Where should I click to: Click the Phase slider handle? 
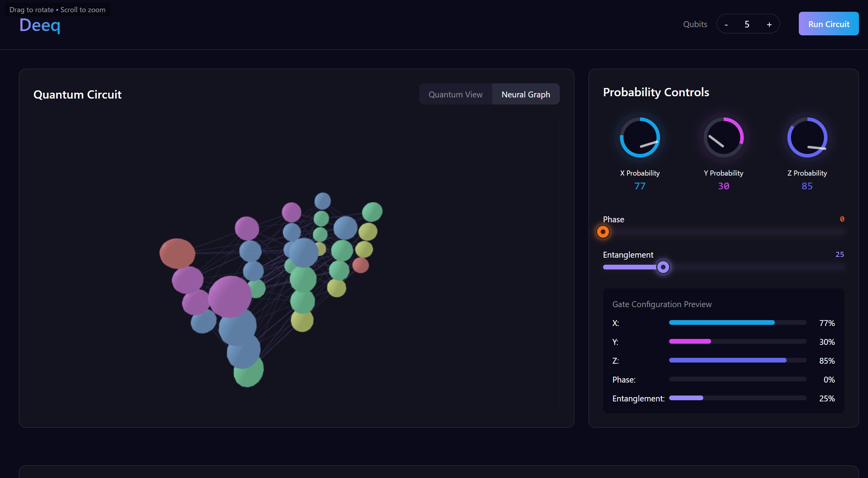[603, 232]
